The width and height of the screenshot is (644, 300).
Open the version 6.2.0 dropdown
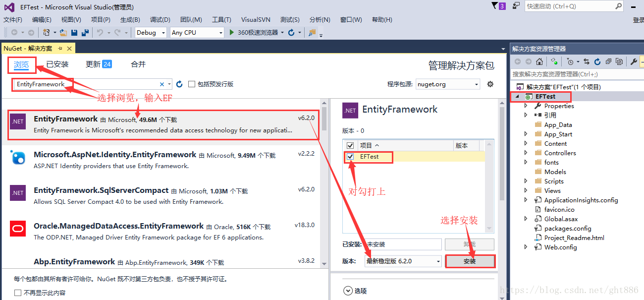point(403,261)
